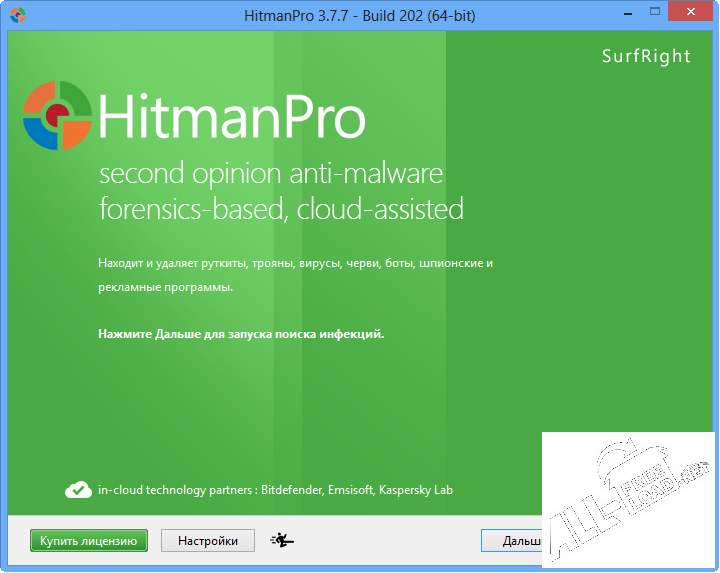Click the HitmanPro 3.7.7 title bar text
The height and width of the screenshot is (573, 720).
point(359,15)
